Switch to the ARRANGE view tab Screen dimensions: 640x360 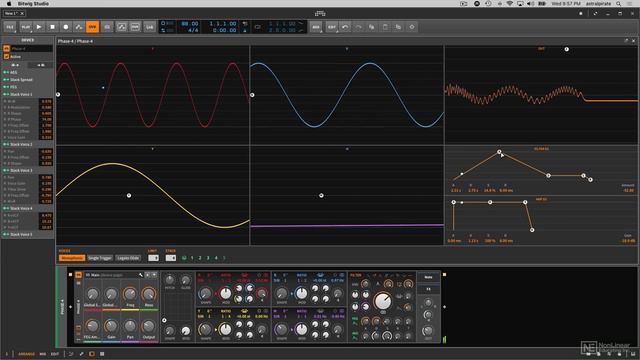(x=27, y=354)
